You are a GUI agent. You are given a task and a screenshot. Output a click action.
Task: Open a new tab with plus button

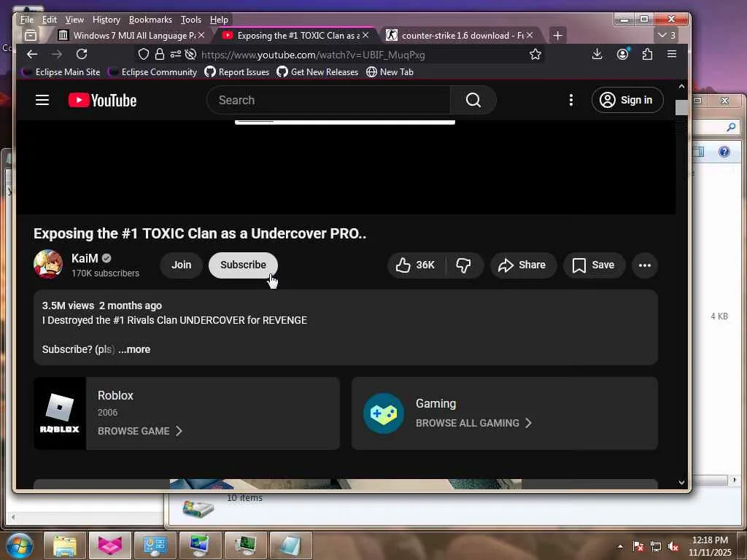coord(557,35)
